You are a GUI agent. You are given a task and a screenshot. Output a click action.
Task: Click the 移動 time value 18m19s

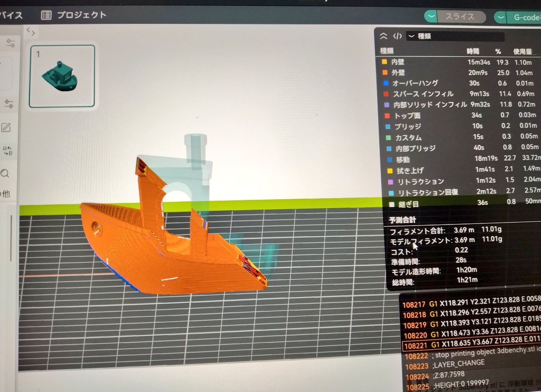coord(486,158)
